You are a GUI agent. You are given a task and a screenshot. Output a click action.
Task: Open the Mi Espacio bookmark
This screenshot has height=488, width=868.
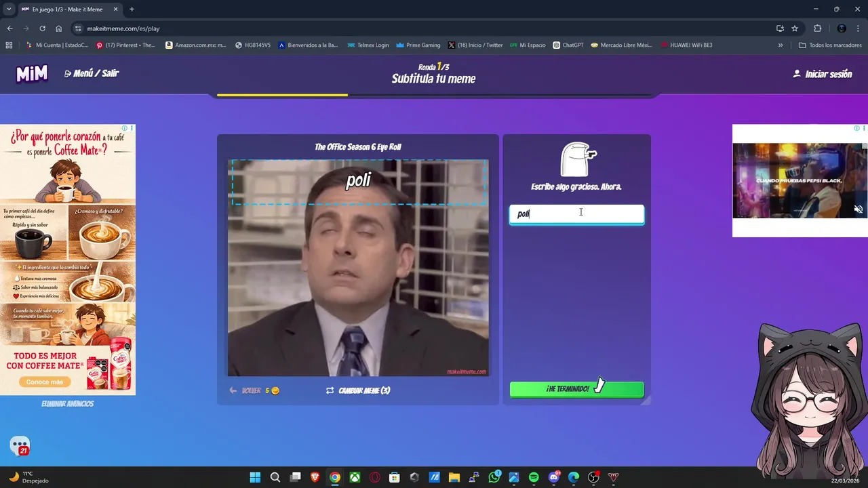(x=528, y=45)
